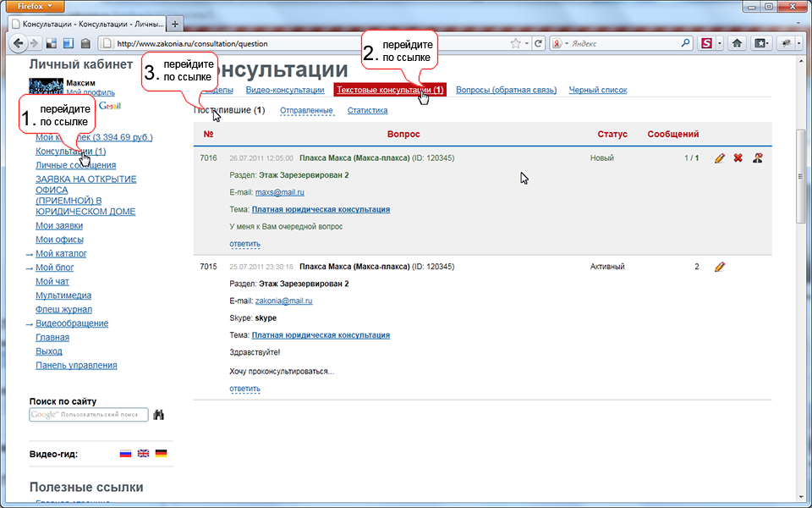Screen dimensions: 812x508
Task: Click ответить under question 7016
Action: [244, 244]
